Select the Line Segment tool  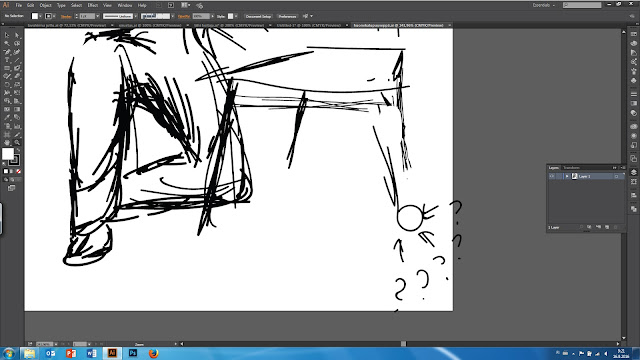tap(17, 60)
